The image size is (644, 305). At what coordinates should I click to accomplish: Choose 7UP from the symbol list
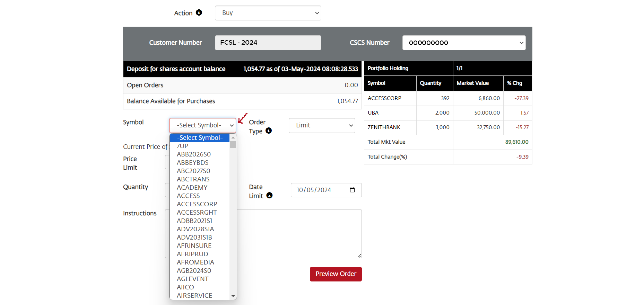pos(183,146)
